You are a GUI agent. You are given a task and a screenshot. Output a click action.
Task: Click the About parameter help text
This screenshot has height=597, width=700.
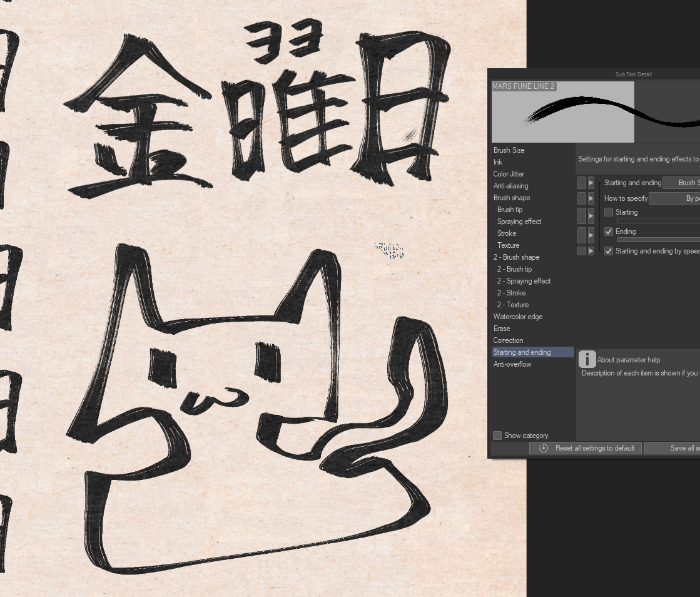629,360
